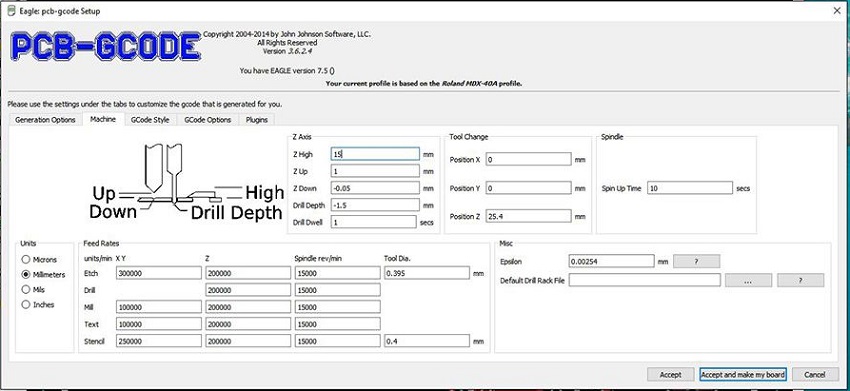Go to the Plugins tab
The width and height of the screenshot is (850, 391).
(257, 120)
